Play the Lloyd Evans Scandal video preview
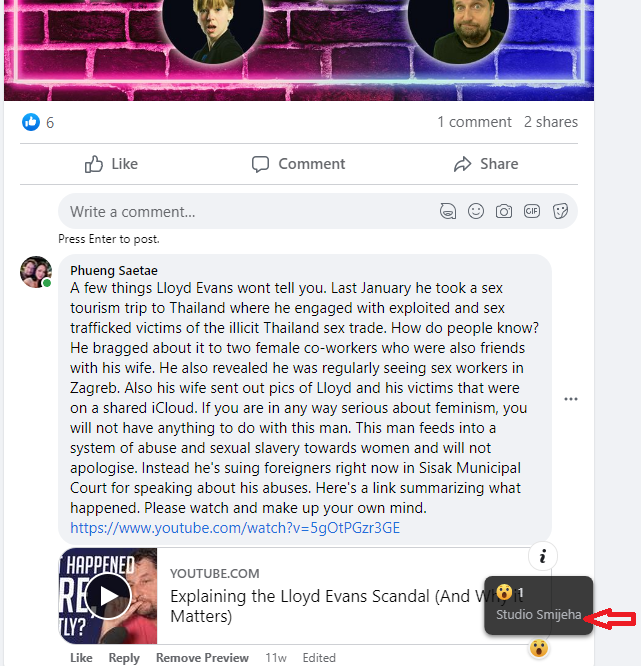The height and width of the screenshot is (668, 641). tap(108, 596)
